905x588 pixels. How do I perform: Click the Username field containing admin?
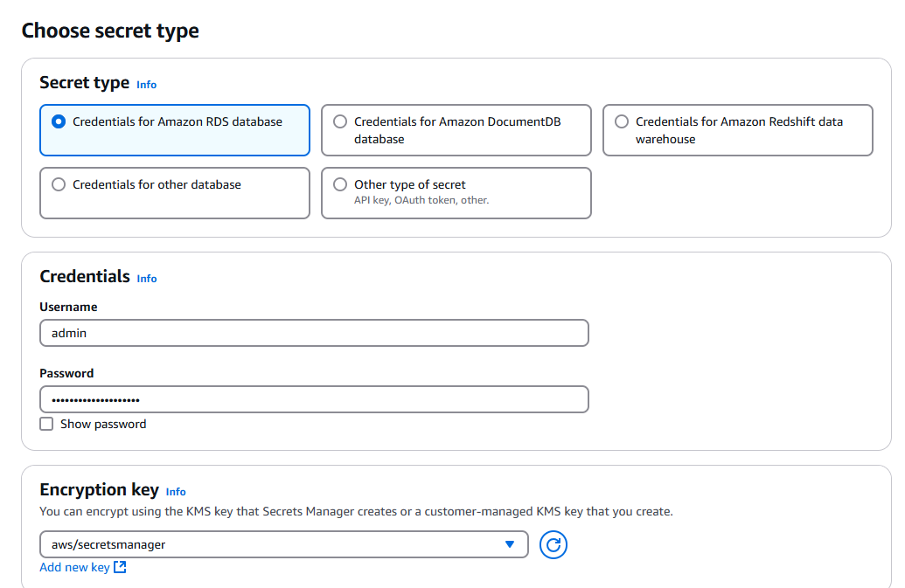tap(314, 333)
